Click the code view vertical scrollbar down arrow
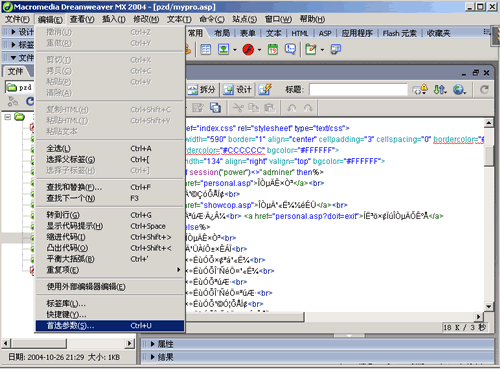This screenshot has width=500, height=369. tap(489, 306)
